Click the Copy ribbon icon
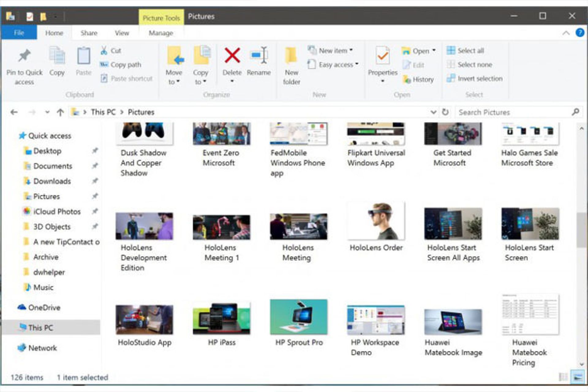 click(x=57, y=55)
